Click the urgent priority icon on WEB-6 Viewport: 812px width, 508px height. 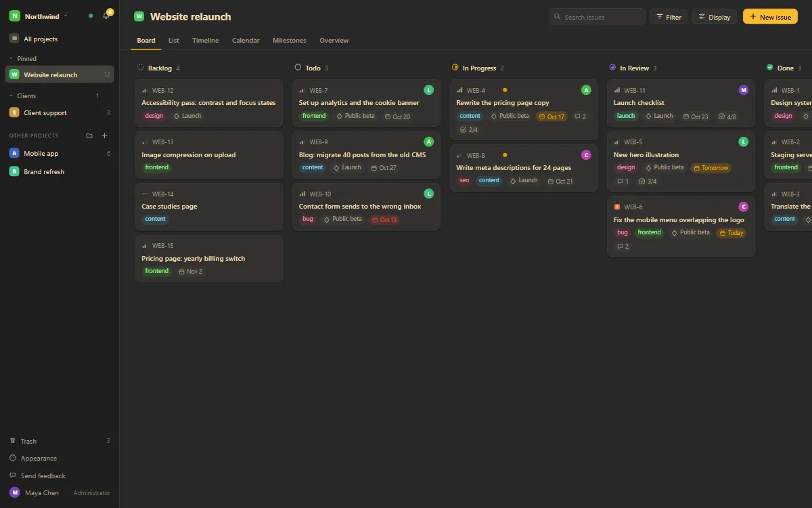pos(617,207)
